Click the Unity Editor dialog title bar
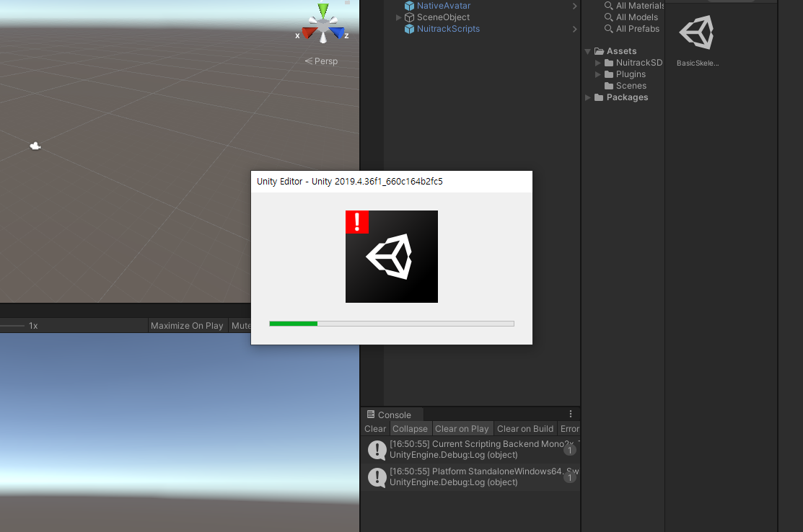Image resolution: width=803 pixels, height=532 pixels. tap(392, 182)
